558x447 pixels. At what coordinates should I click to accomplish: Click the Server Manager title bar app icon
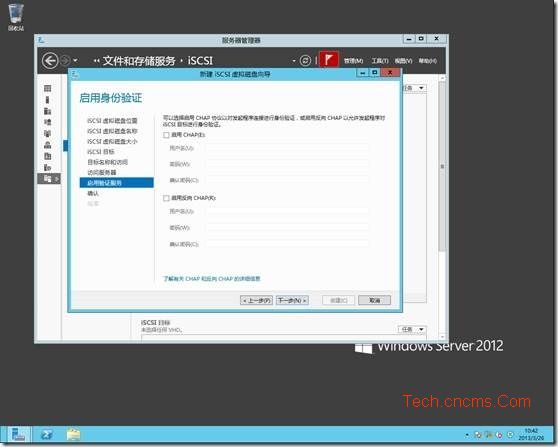pyautogui.click(x=41, y=40)
